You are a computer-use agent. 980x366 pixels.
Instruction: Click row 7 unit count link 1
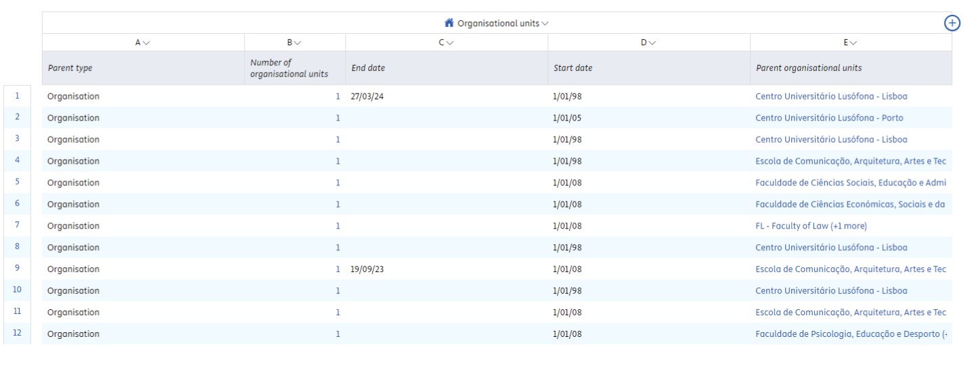coord(338,226)
